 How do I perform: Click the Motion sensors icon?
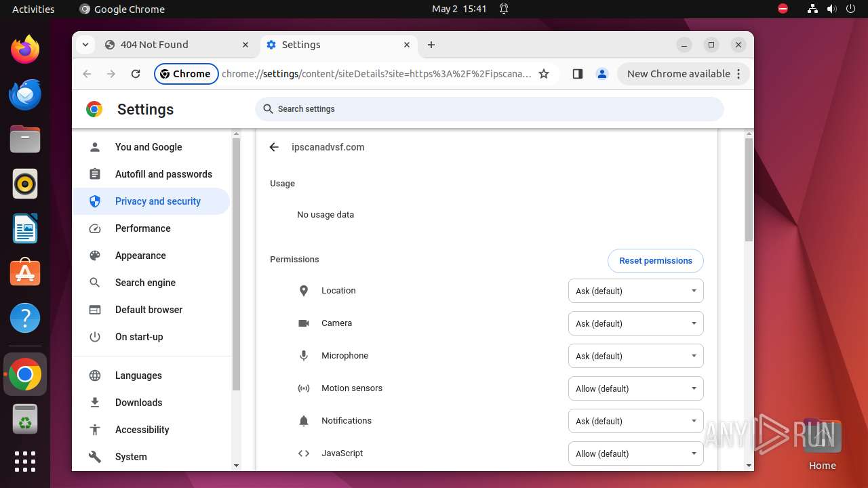[304, 388]
